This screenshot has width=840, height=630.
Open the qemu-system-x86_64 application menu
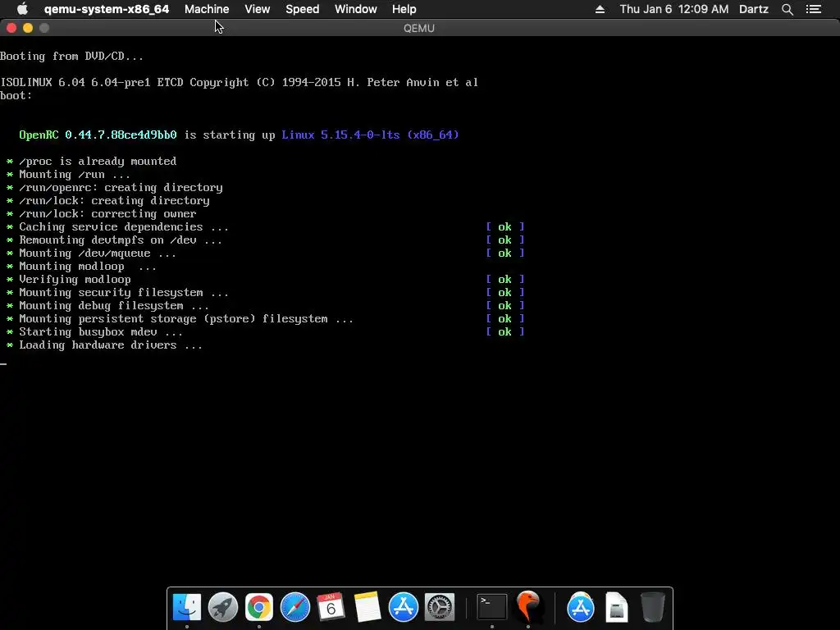pyautogui.click(x=107, y=9)
